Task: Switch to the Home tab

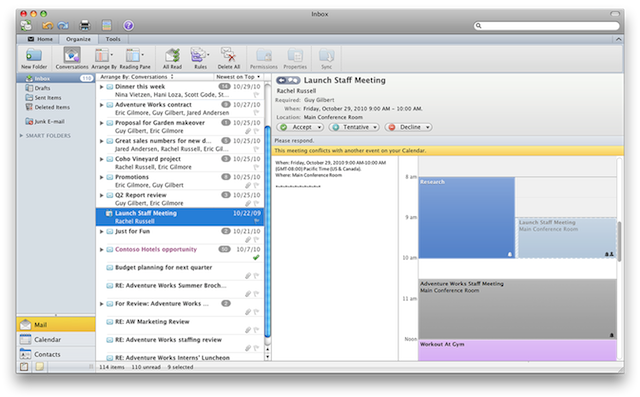Action: coord(40,39)
